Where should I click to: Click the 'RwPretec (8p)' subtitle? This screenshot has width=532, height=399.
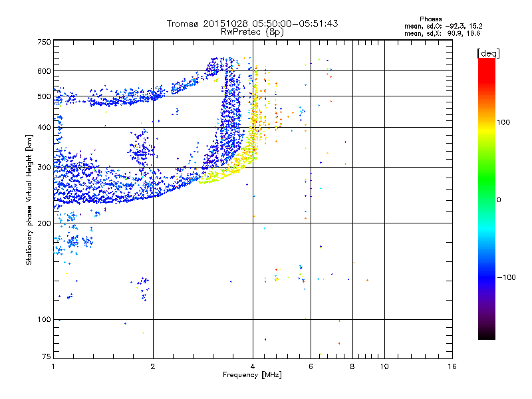coord(252,32)
